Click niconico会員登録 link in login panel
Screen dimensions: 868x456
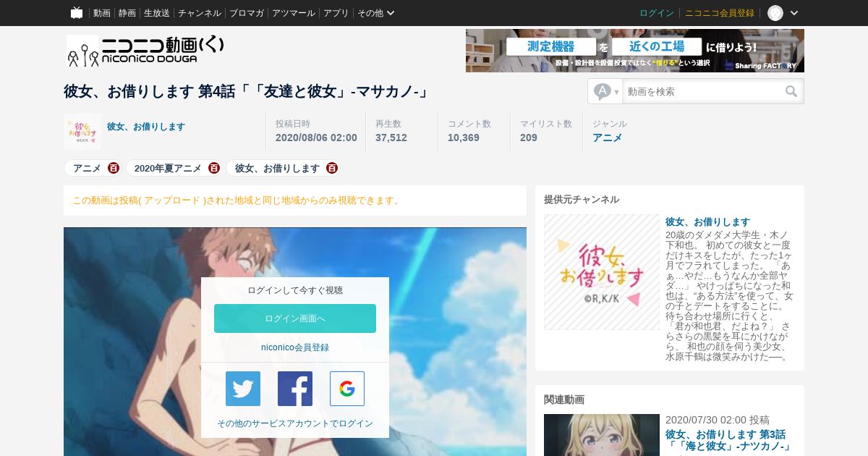tap(295, 347)
